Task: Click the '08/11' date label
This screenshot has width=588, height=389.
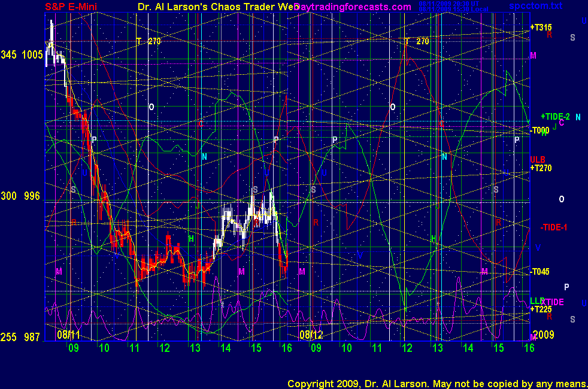Action: 68,335
